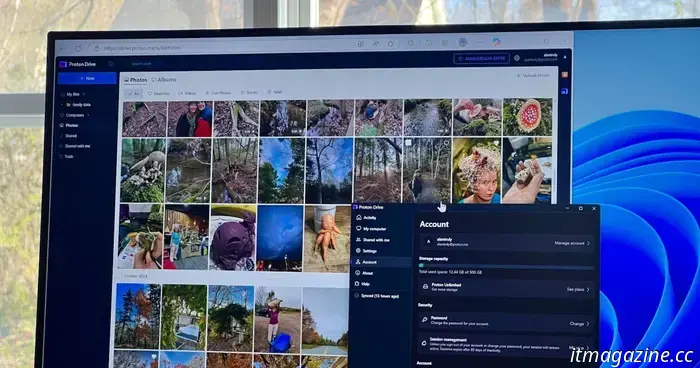The height and width of the screenshot is (368, 700).
Task: Open About in desktop app sidebar
Action: [364, 273]
